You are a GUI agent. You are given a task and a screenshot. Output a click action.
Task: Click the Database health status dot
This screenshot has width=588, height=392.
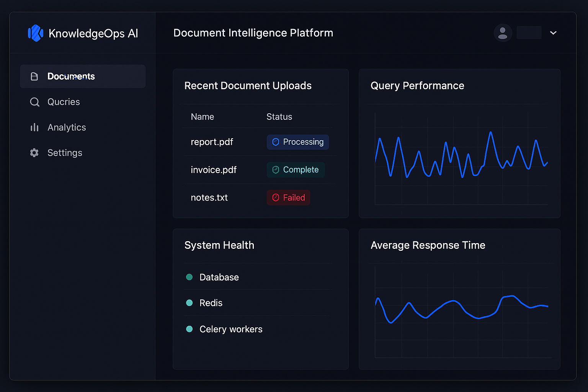(x=189, y=277)
